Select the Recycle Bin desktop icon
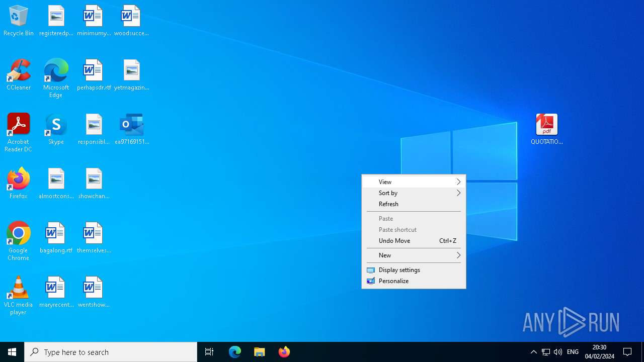This screenshot has height=362, width=644. pos(19,21)
